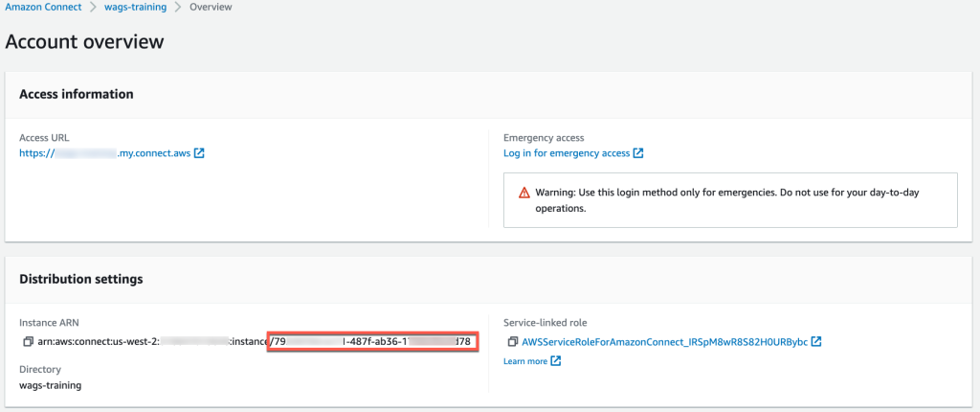The image size is (980, 412).
Task: Click the emergency login warning message text
Action: click(x=727, y=200)
